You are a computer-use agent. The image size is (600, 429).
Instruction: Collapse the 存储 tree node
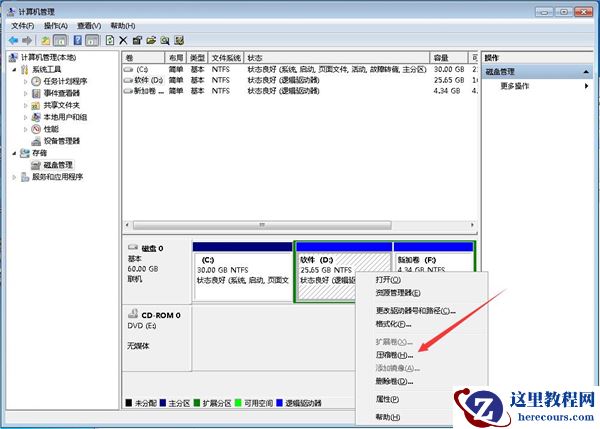[x=15, y=153]
